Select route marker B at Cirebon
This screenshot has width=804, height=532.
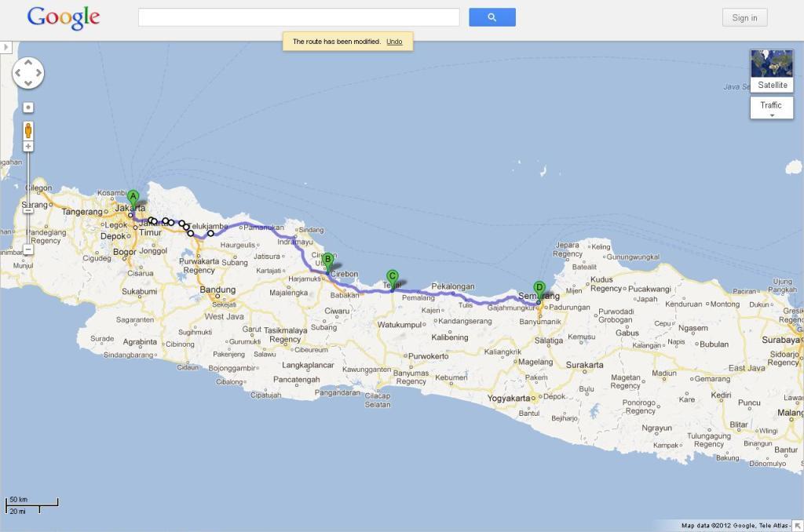327,261
